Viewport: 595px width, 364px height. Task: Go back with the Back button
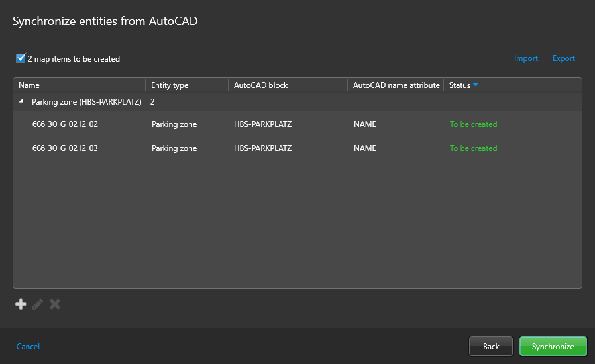click(x=491, y=347)
